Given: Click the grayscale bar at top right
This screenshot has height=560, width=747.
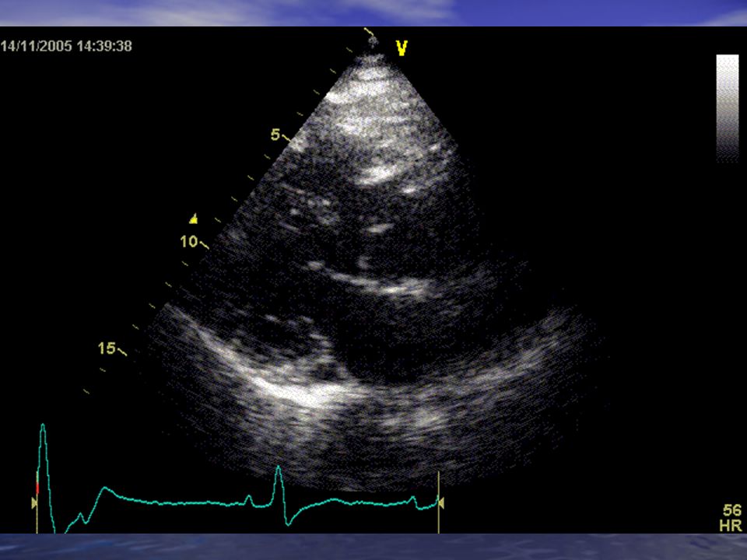Looking at the screenshot, I should click(727, 109).
